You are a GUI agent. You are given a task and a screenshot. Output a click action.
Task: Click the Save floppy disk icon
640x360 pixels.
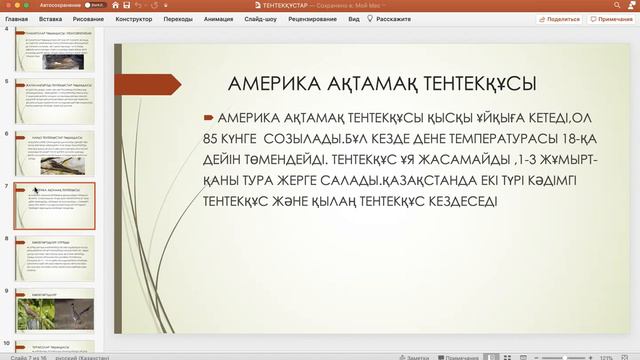[127, 5]
